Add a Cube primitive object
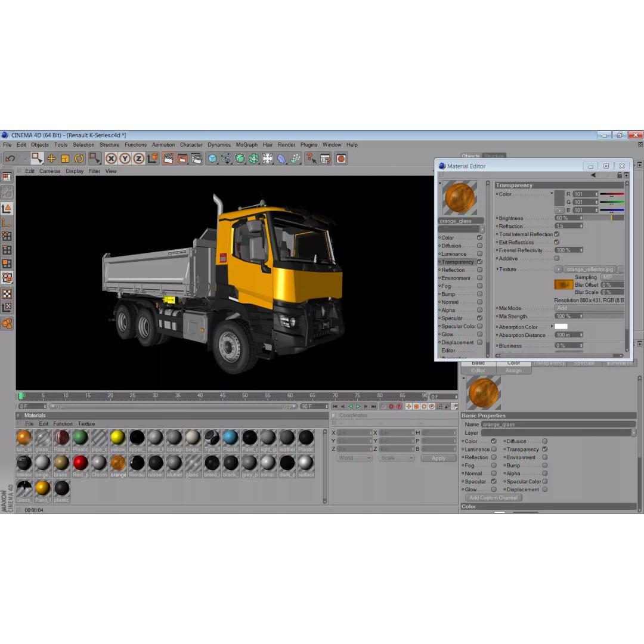This screenshot has width=644, height=644. (x=212, y=159)
